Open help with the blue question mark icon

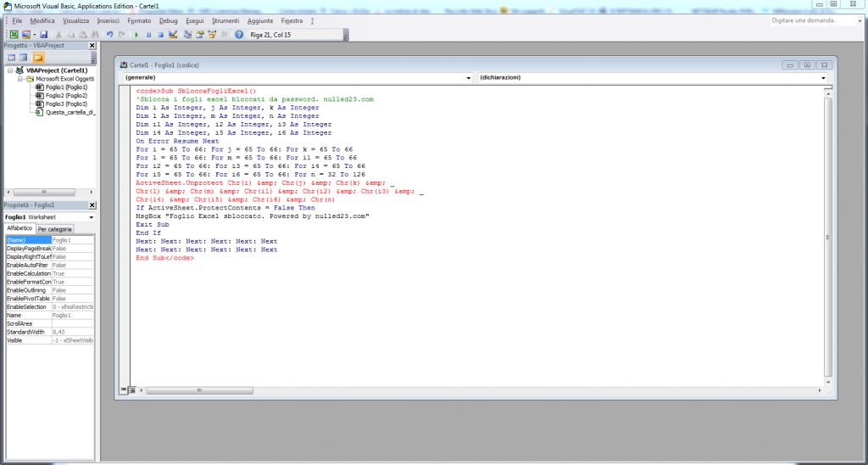(x=240, y=35)
